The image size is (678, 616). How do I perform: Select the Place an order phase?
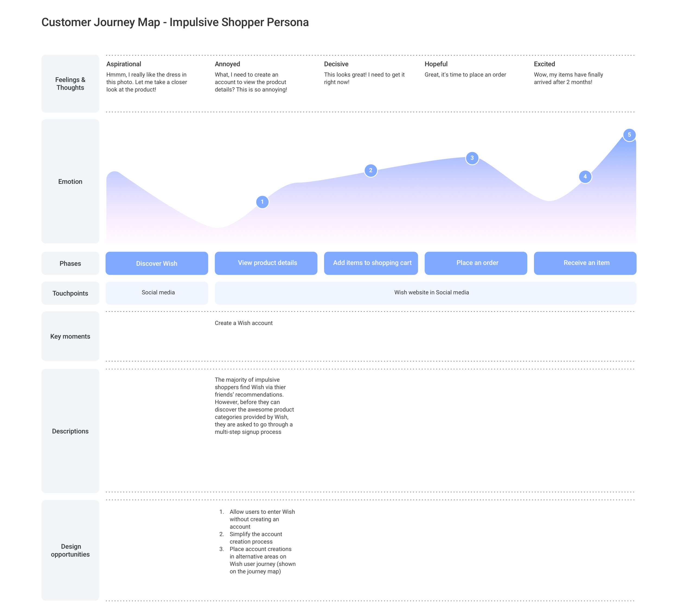pos(476,263)
